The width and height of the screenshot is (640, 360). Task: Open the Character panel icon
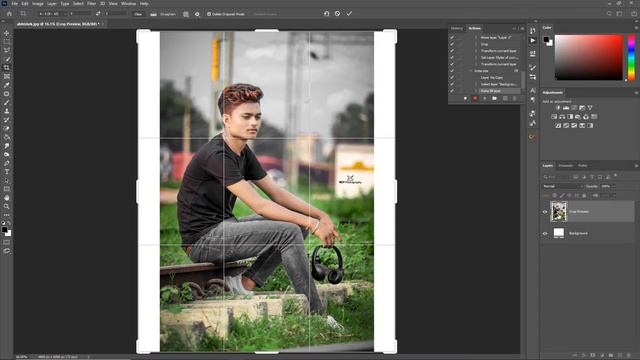point(533,91)
